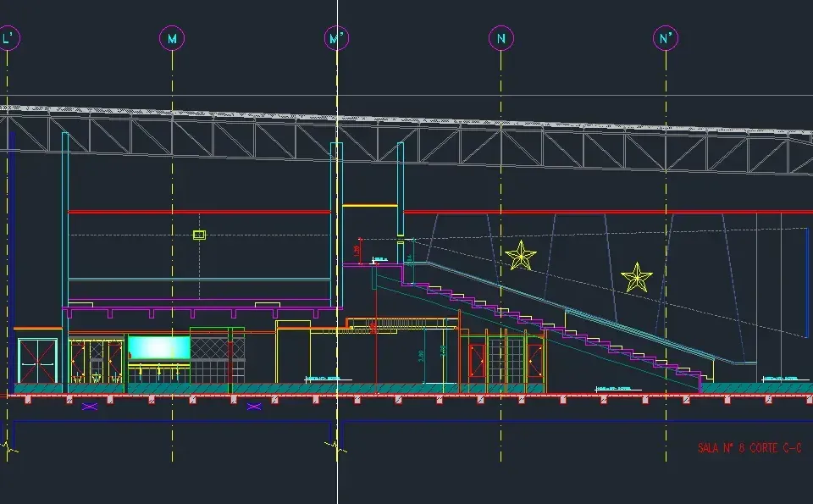The height and width of the screenshot is (504, 813).
Task: Select the yellow star beside axis N'
Action: (637, 277)
